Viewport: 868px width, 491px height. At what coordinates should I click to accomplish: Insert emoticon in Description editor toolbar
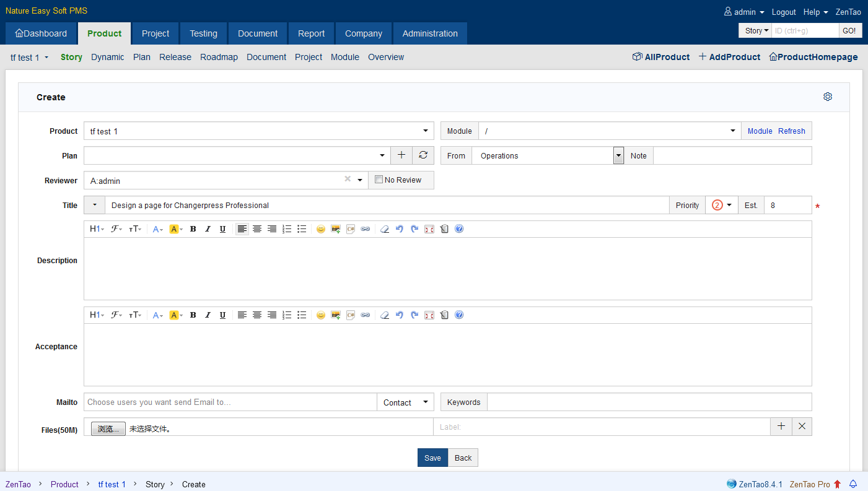click(320, 229)
